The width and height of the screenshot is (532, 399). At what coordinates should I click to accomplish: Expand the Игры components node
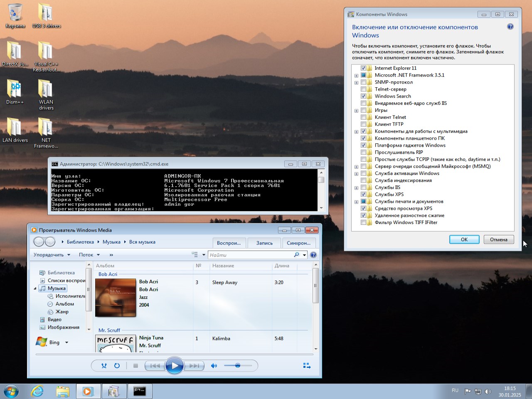(x=356, y=110)
